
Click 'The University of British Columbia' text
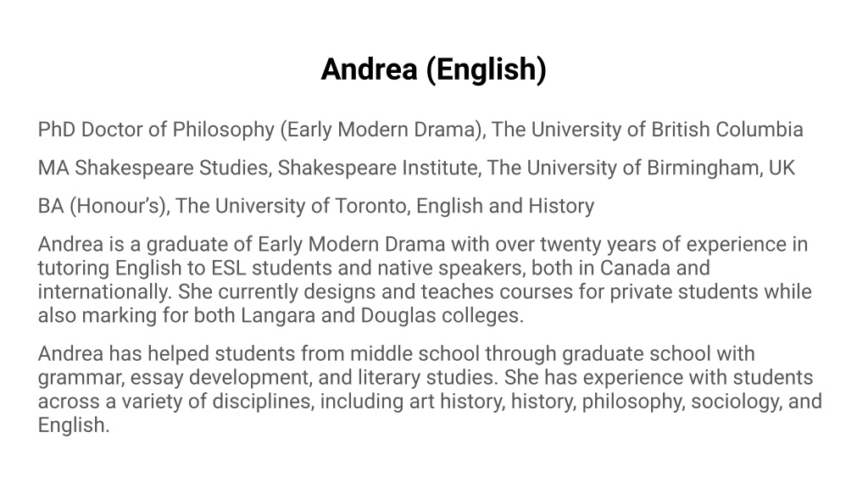click(x=647, y=130)
